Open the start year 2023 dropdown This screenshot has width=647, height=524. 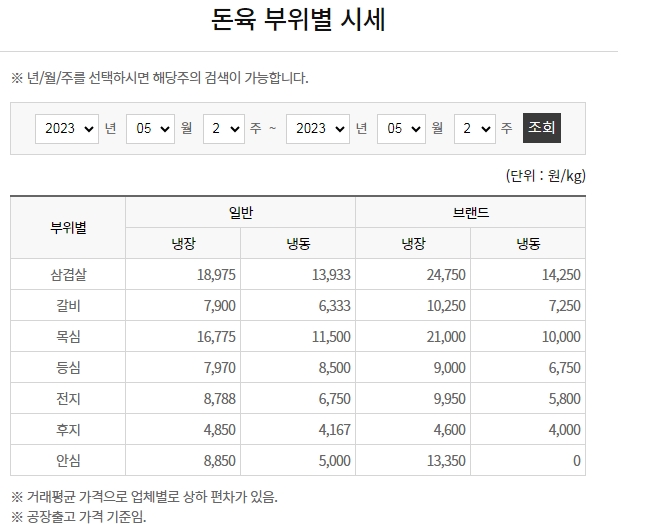tap(67, 129)
